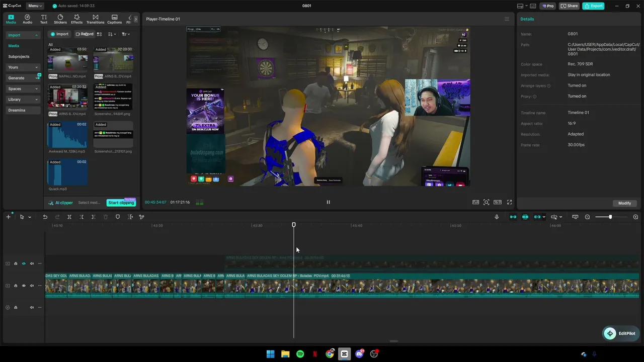This screenshot has width=644, height=362.
Task: Click Start clipping
Action: (x=121, y=203)
